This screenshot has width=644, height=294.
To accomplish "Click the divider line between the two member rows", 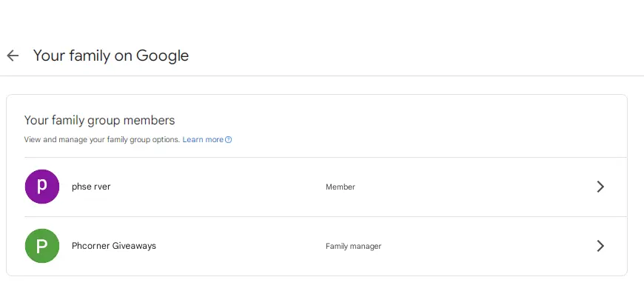I will 325,216.
